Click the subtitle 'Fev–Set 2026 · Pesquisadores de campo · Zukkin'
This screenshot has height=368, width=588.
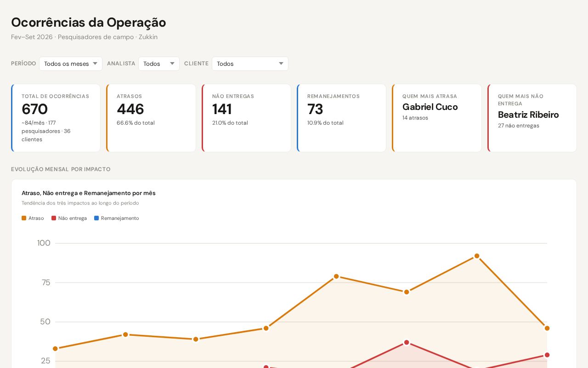[x=84, y=37]
